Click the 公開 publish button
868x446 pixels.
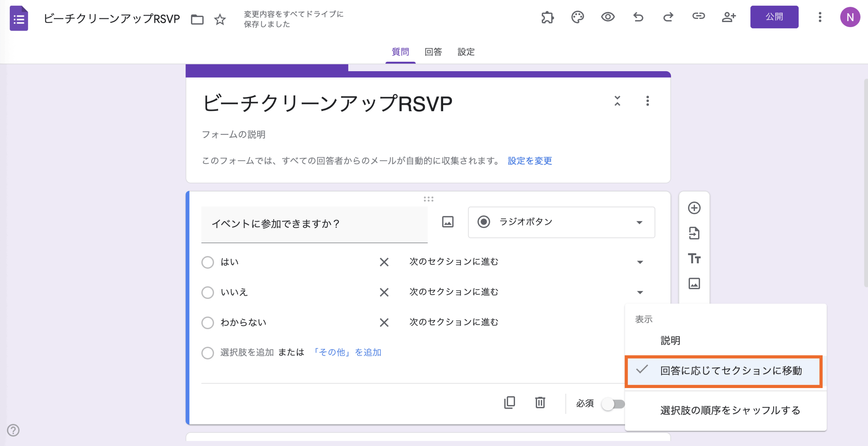(774, 17)
